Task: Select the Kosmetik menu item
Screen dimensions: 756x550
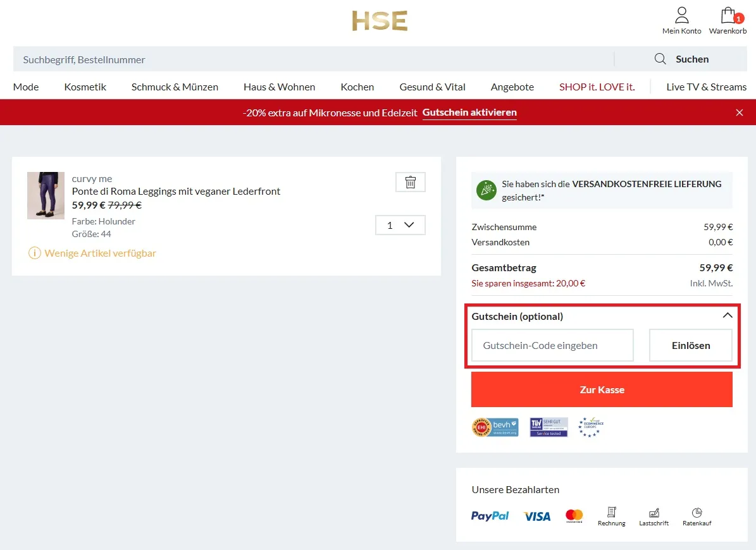Action: [x=85, y=87]
